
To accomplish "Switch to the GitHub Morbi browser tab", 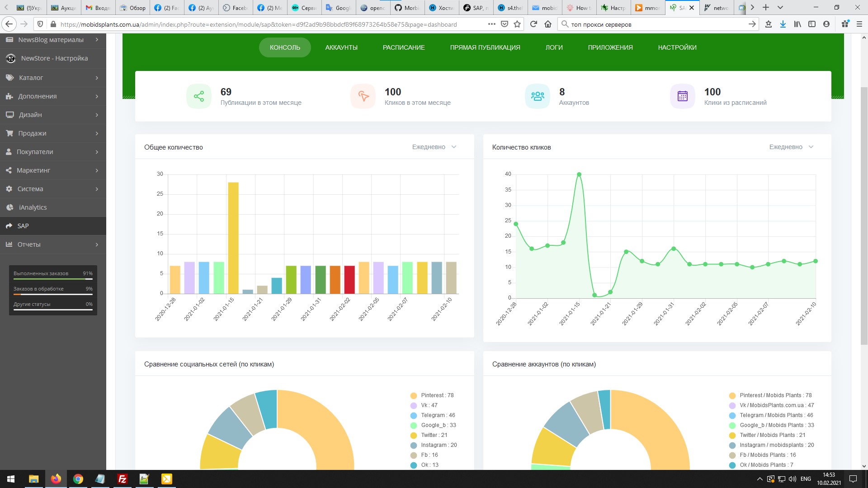I will (406, 8).
